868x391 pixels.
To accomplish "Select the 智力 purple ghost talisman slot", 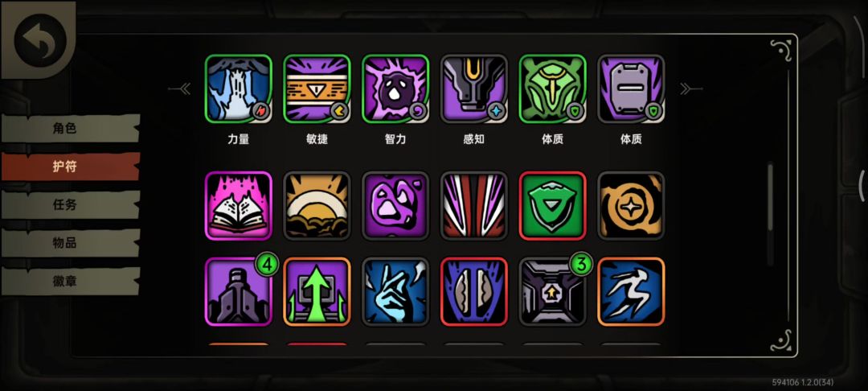I will (x=395, y=88).
